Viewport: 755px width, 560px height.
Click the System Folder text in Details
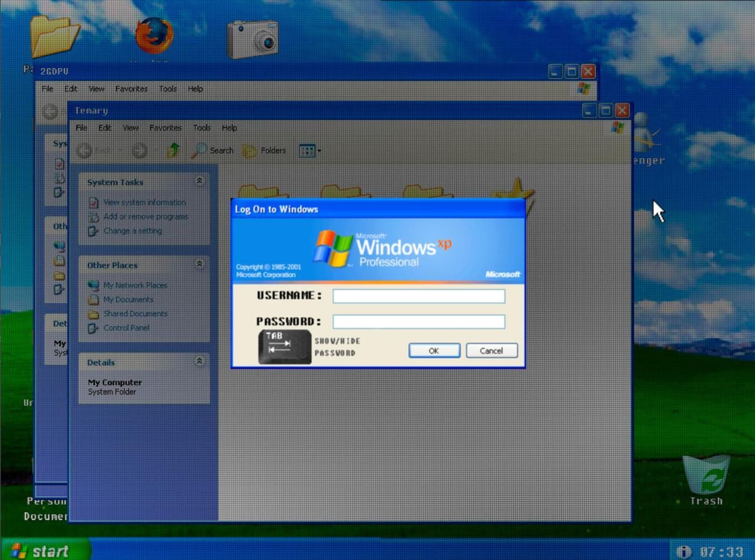coord(112,392)
